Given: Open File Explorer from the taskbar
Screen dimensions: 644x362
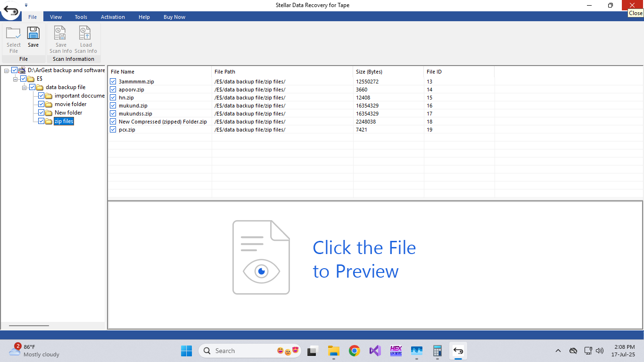Looking at the screenshot, I should tap(334, 351).
